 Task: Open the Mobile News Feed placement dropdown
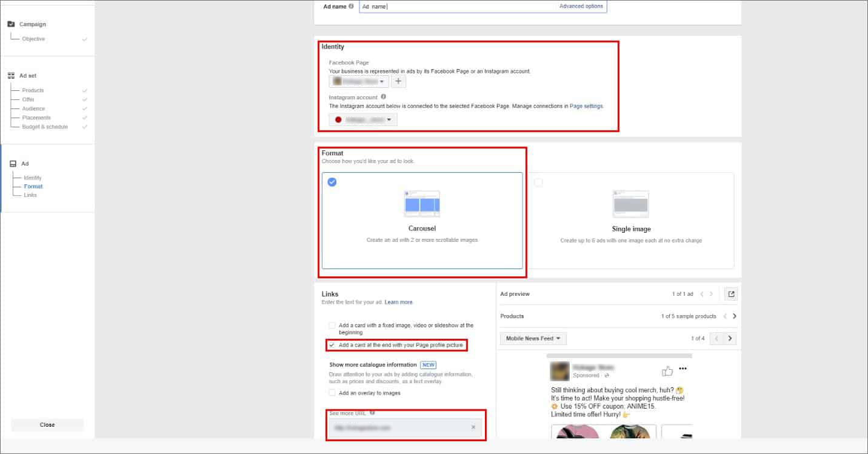click(533, 338)
